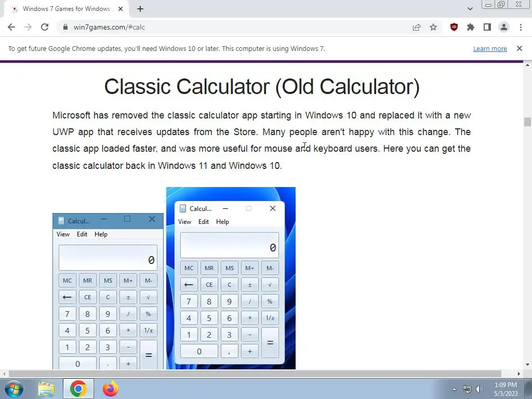Reload the win7games page
The height and width of the screenshot is (399, 532).
45,27
